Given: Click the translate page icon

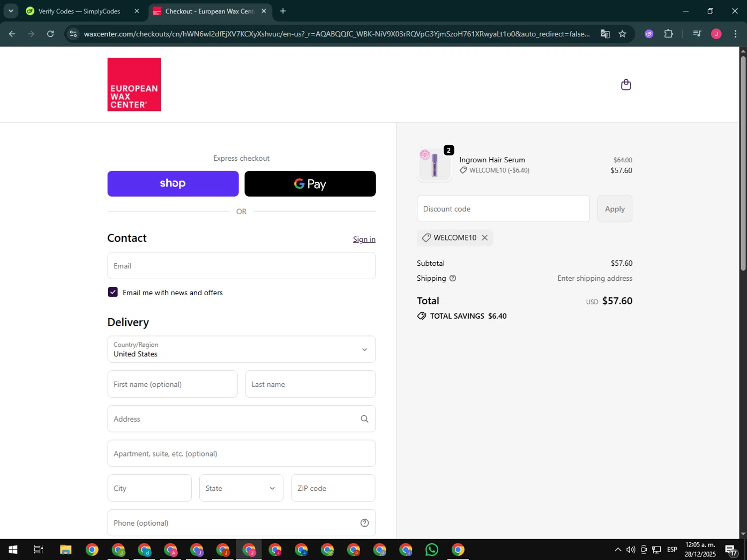Looking at the screenshot, I should 605,34.
